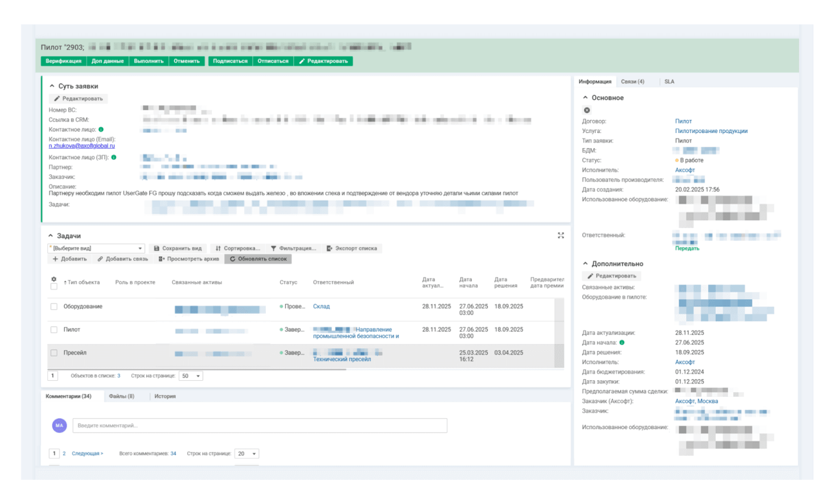Click the green Верификация button

point(63,61)
